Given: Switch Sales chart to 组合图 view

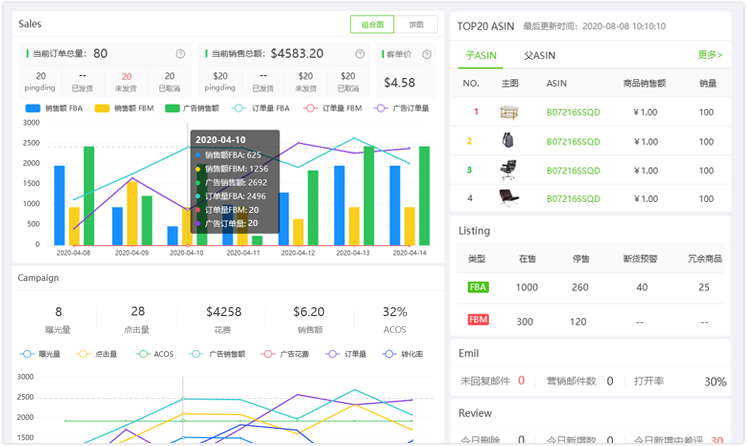Looking at the screenshot, I should (x=372, y=24).
